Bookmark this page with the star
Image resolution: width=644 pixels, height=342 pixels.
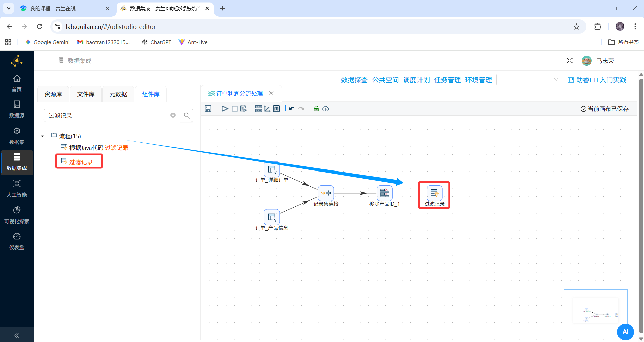[x=576, y=27]
